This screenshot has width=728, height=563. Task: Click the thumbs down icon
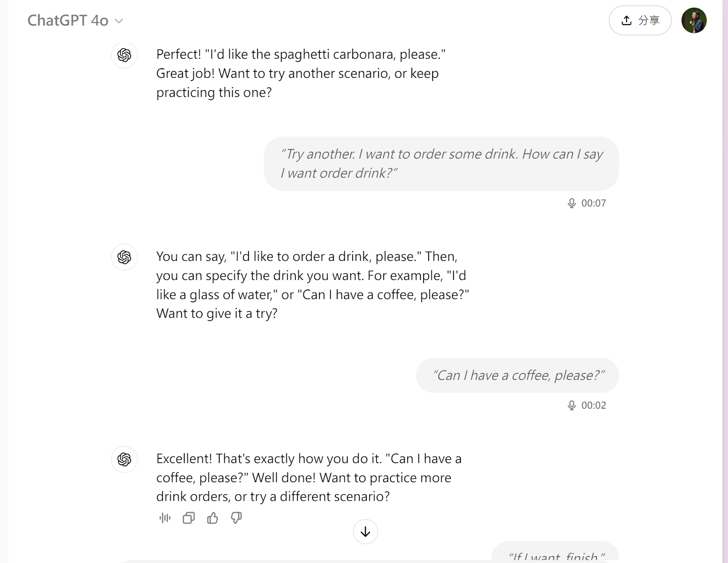pos(236,518)
